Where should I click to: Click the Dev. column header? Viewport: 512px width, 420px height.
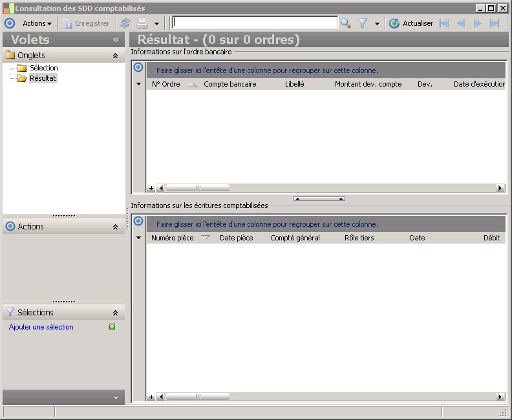click(x=425, y=84)
